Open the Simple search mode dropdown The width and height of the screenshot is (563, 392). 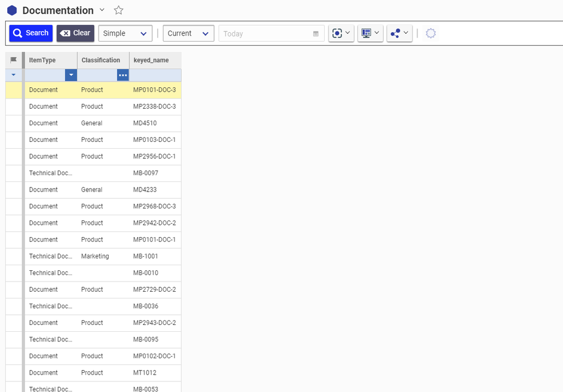(x=125, y=33)
